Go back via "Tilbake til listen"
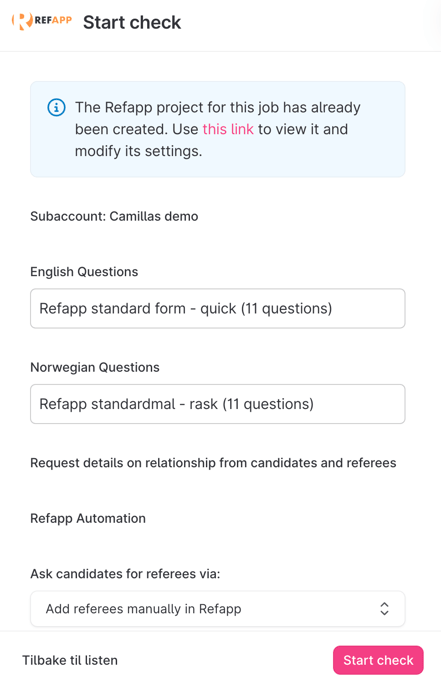441x687 pixels. click(x=70, y=660)
